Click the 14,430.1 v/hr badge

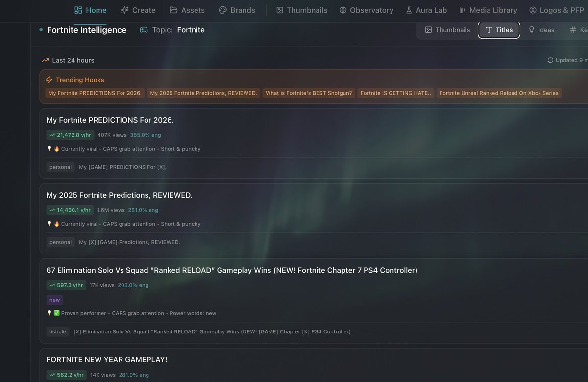pos(70,210)
